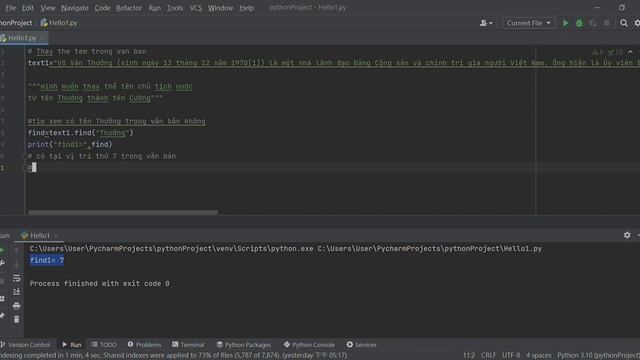The width and height of the screenshot is (640, 360).
Task: Open the Run tool window button
Action: pos(72,345)
